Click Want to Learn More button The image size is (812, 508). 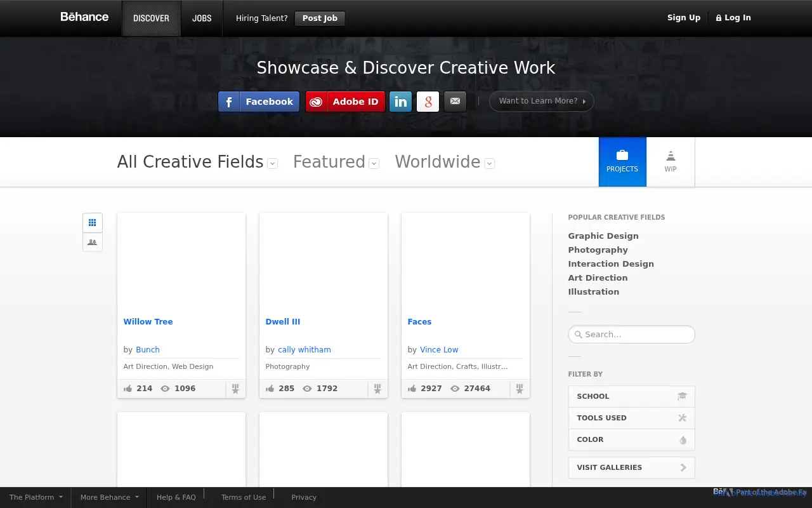[x=542, y=101]
